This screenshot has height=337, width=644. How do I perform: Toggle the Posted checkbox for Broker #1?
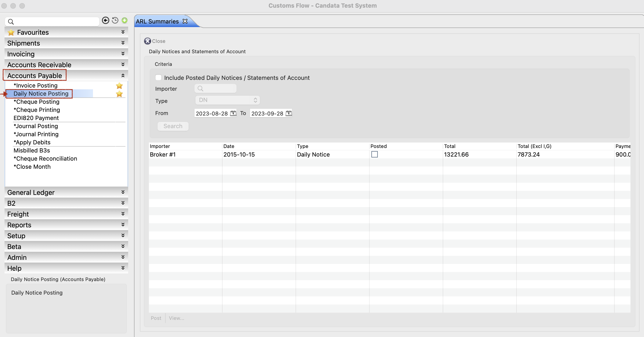click(x=374, y=155)
